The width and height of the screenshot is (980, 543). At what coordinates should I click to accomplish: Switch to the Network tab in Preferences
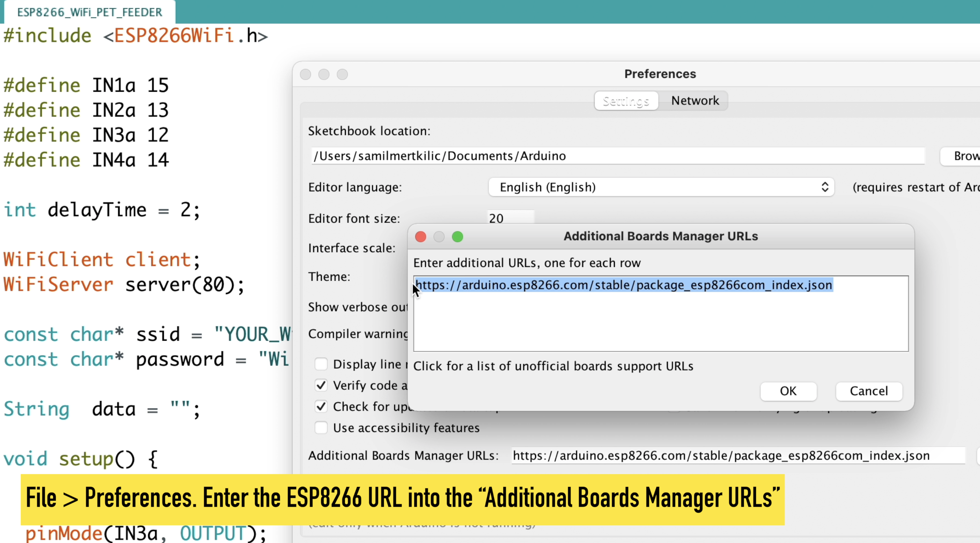coord(695,100)
